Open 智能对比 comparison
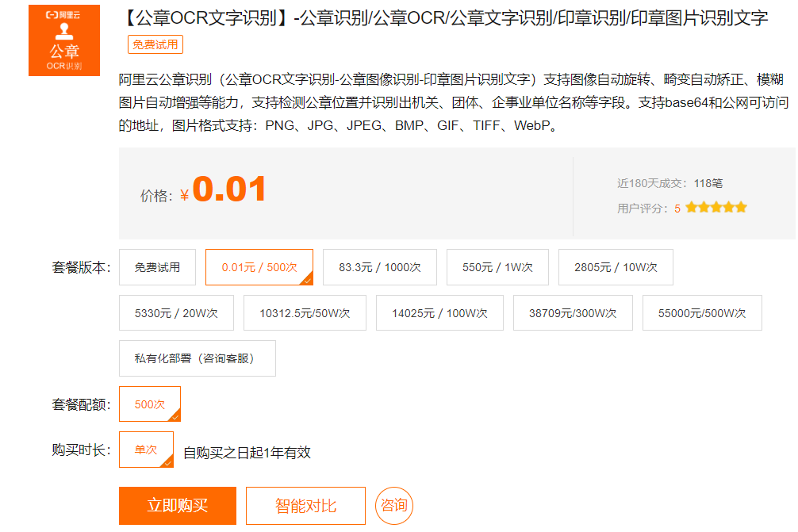Screen dimensions: 798x532 [x=306, y=506]
